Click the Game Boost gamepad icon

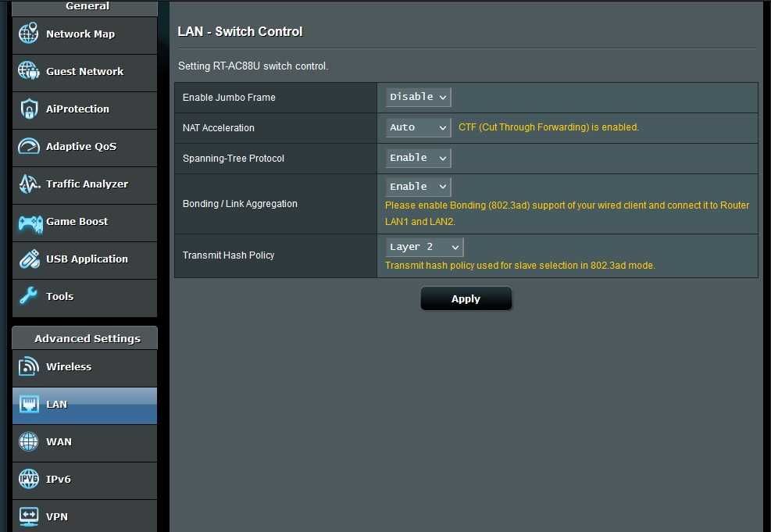click(x=30, y=223)
